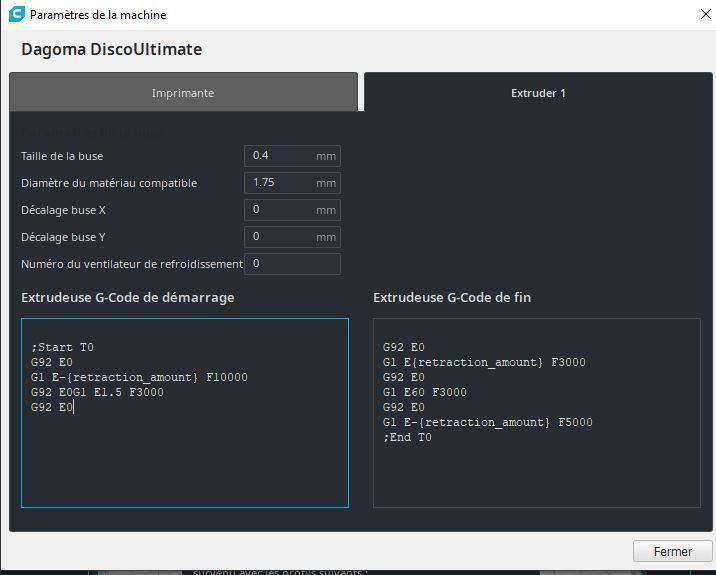Click 'G1 E{retraction_amount} F3000' line
Image resolution: width=716 pixels, height=575 pixels.
tap(484, 362)
